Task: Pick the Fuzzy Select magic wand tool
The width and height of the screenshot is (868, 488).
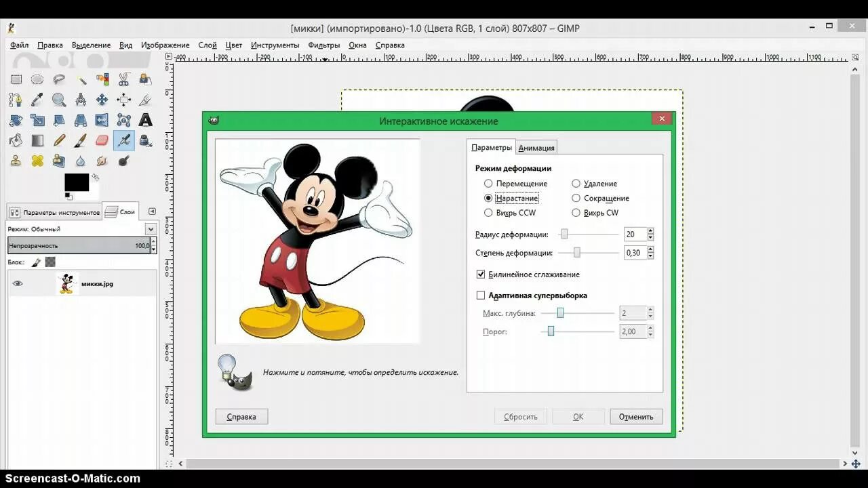Action: (x=81, y=80)
